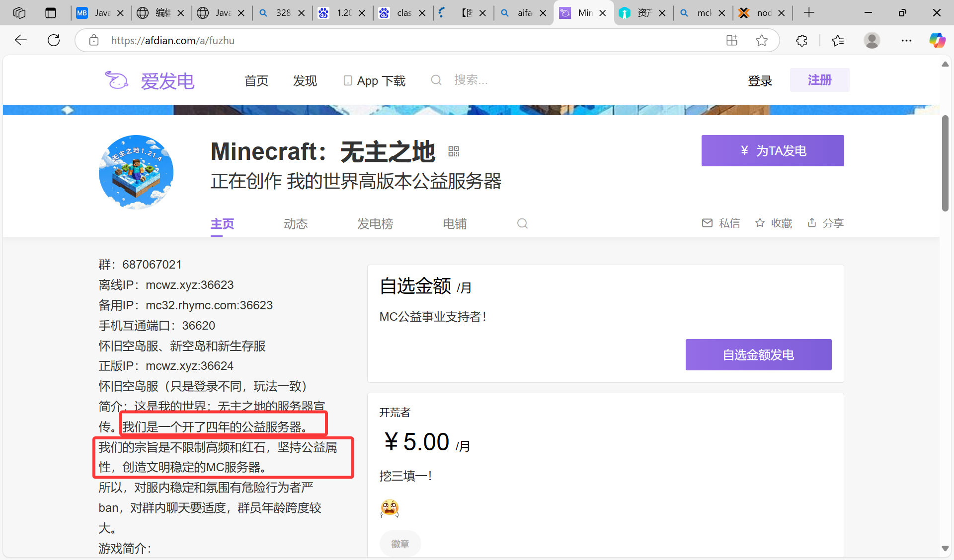Click the 'Minecraft：无主之地' creator title
Viewport: 954px width, 560px height.
coord(323,151)
